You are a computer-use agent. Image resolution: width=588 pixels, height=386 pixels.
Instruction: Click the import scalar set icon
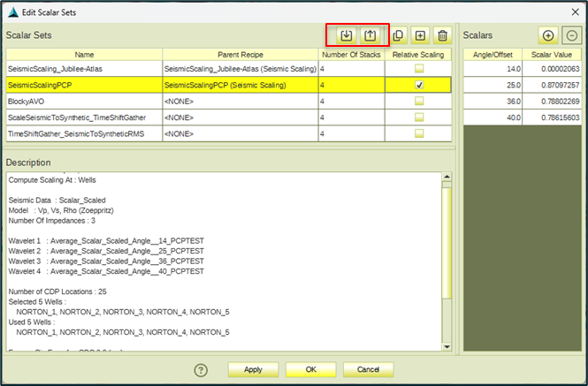coord(346,35)
